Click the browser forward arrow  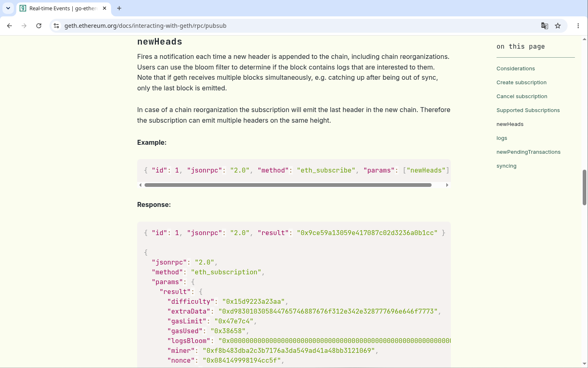[x=24, y=26]
